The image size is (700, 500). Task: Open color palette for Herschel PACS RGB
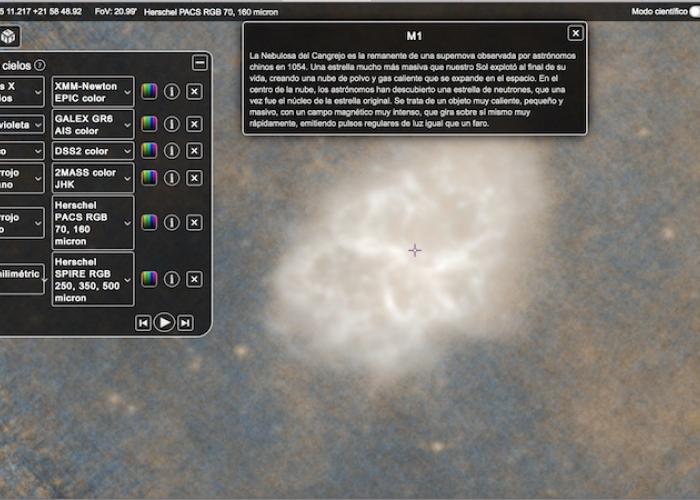tap(149, 222)
